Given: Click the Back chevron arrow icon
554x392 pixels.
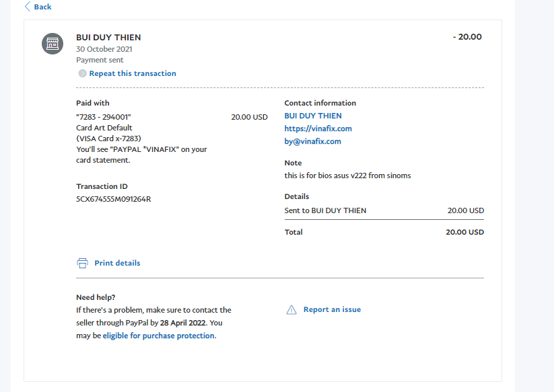Looking at the screenshot, I should (x=27, y=7).
